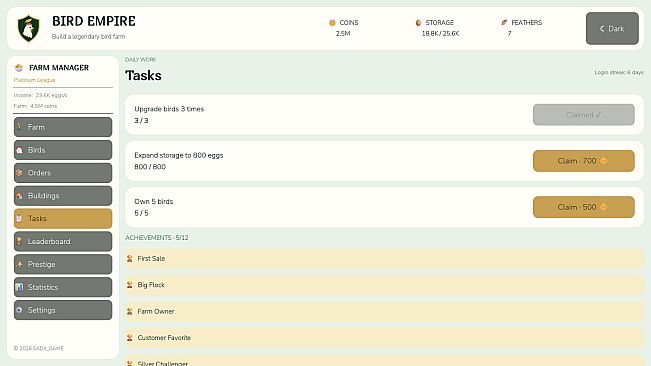
Task: Click the trophy icon beside Farm Owner
Action: pos(130,311)
